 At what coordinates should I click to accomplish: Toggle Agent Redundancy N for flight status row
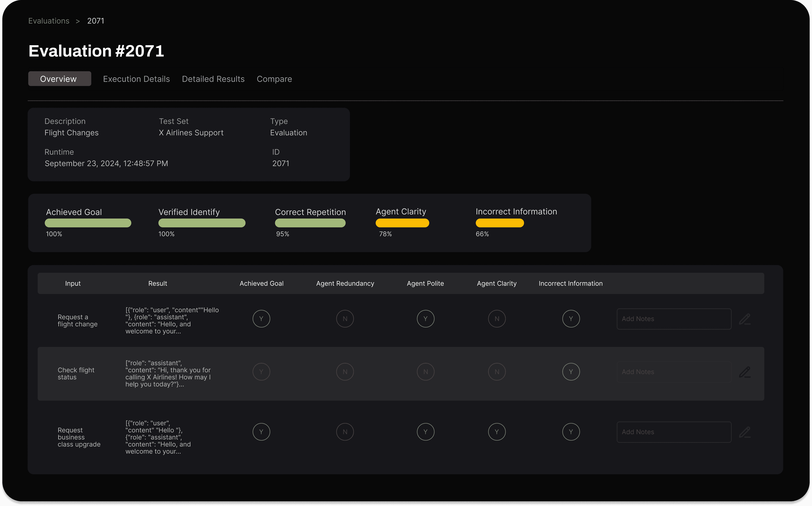pos(345,372)
